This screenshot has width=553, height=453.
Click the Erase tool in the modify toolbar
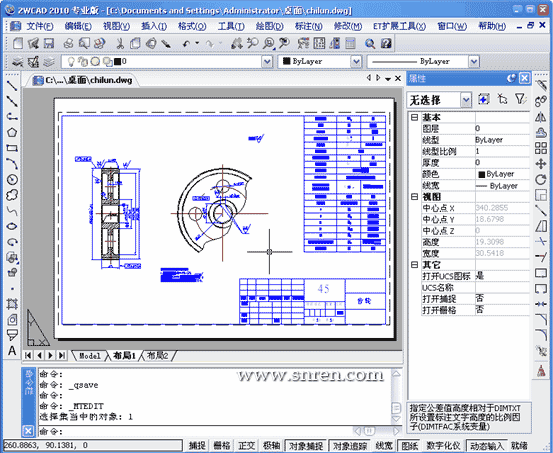click(x=541, y=85)
